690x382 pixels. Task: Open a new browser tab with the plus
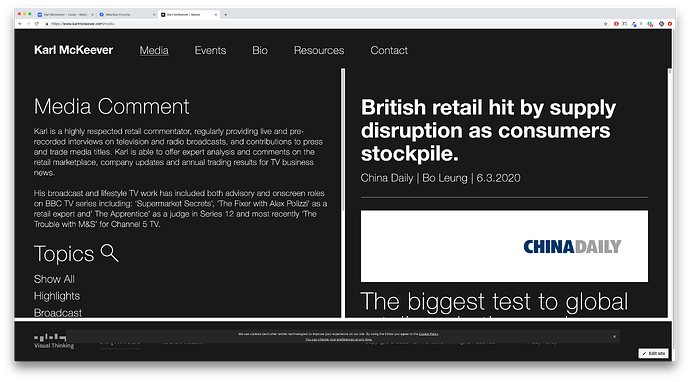tap(226, 15)
